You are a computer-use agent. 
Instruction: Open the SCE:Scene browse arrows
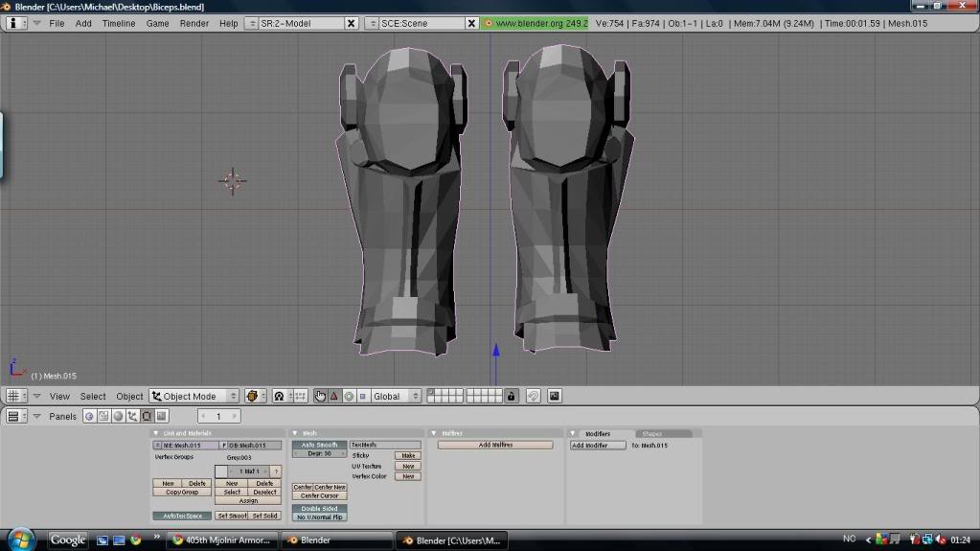(372, 23)
